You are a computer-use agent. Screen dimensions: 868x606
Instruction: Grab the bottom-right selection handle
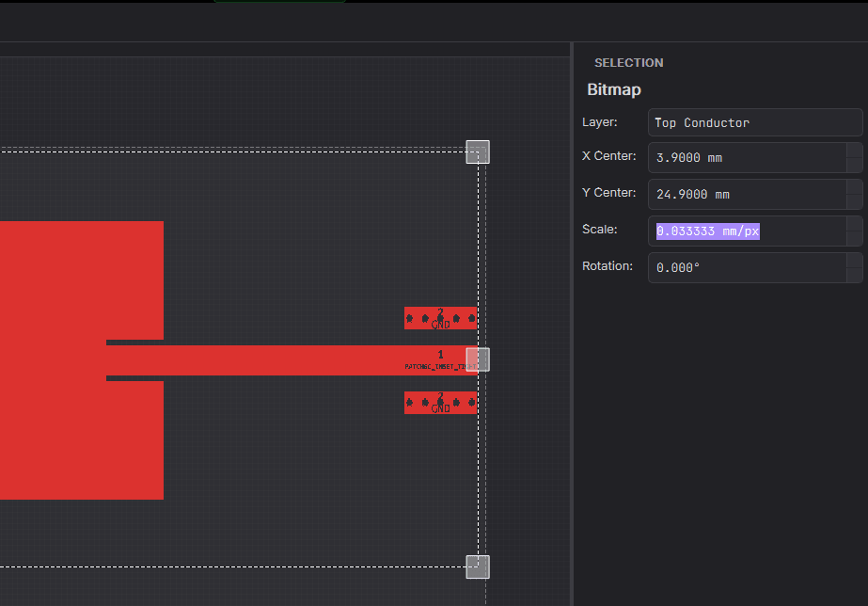(x=478, y=566)
